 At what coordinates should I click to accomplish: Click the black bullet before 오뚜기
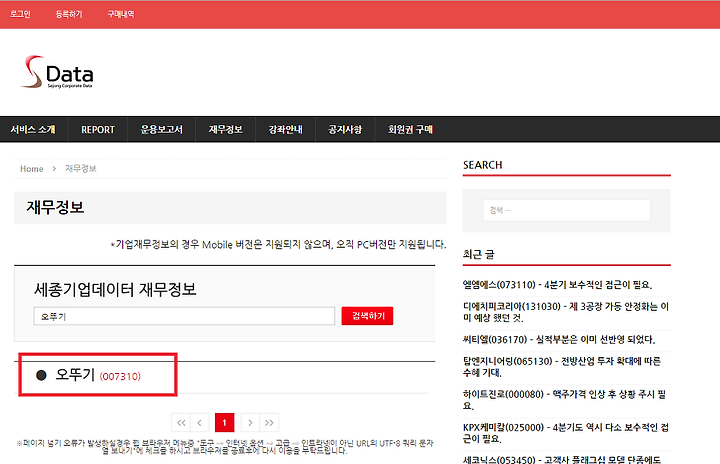point(41,375)
